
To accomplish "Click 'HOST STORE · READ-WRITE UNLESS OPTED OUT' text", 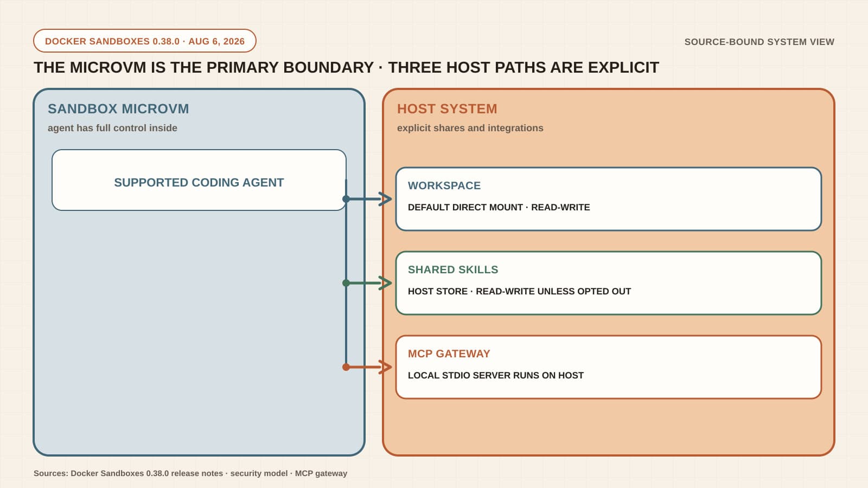I will (519, 291).
